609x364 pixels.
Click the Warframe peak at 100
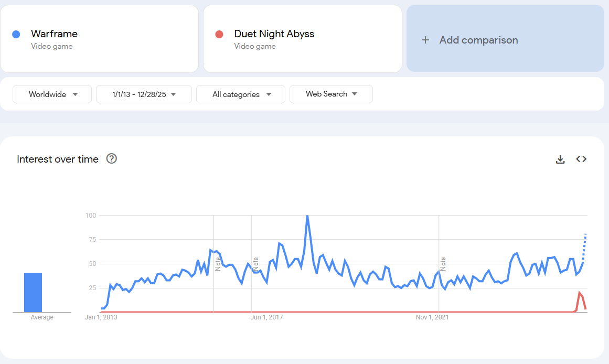[307, 216]
